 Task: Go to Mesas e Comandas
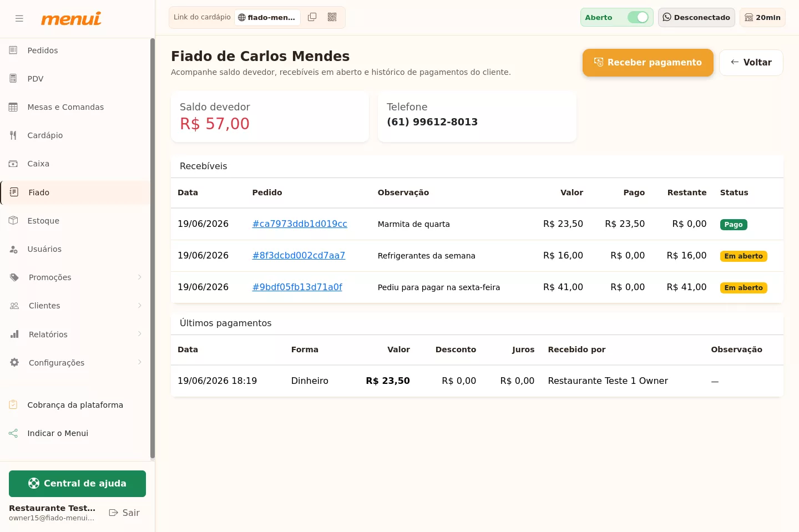[x=75, y=107]
